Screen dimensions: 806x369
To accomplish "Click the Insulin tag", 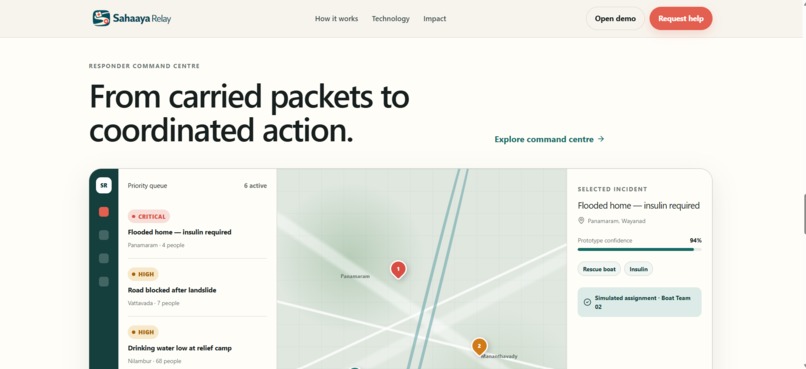I will pos(638,269).
